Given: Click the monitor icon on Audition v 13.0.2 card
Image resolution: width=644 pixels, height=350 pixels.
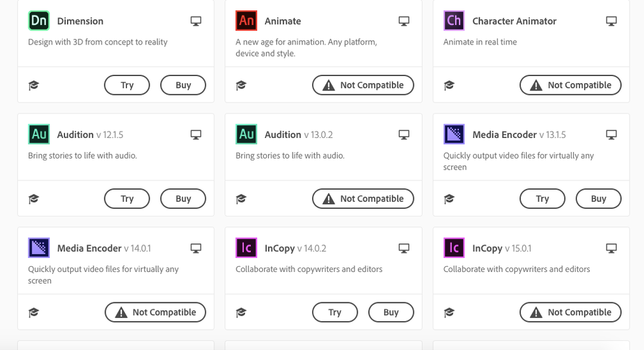Looking at the screenshot, I should [x=404, y=135].
